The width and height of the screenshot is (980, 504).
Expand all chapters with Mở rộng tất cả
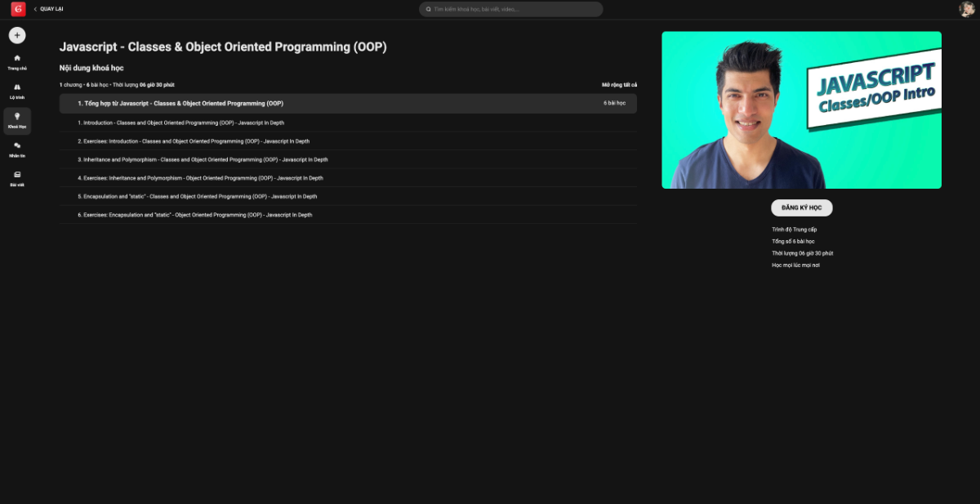(619, 85)
